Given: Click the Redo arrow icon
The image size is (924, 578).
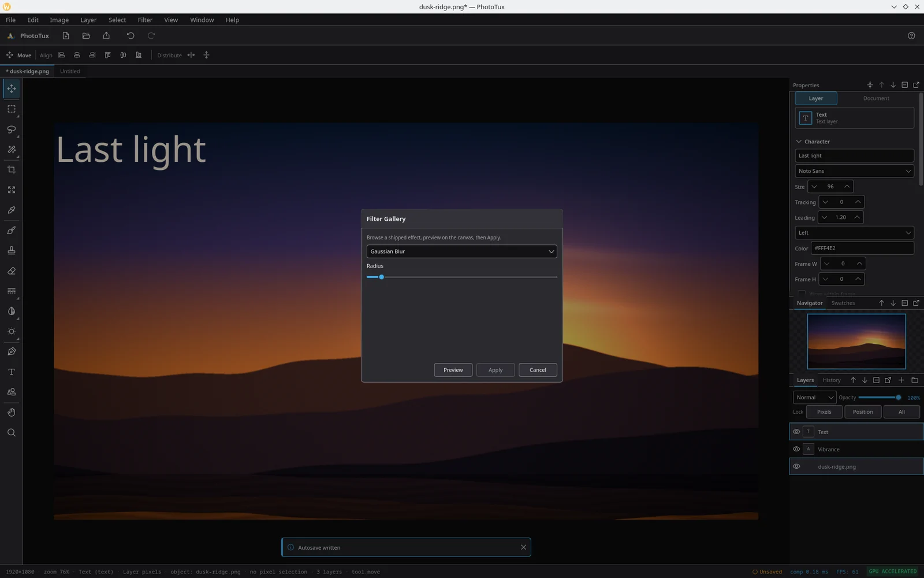Looking at the screenshot, I should coord(151,36).
